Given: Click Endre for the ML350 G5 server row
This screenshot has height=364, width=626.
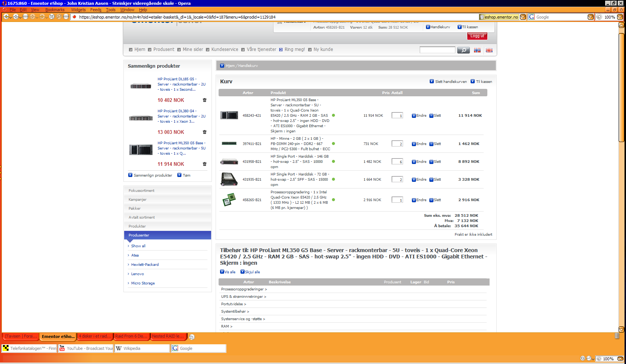Looking at the screenshot, I should 419,116.
